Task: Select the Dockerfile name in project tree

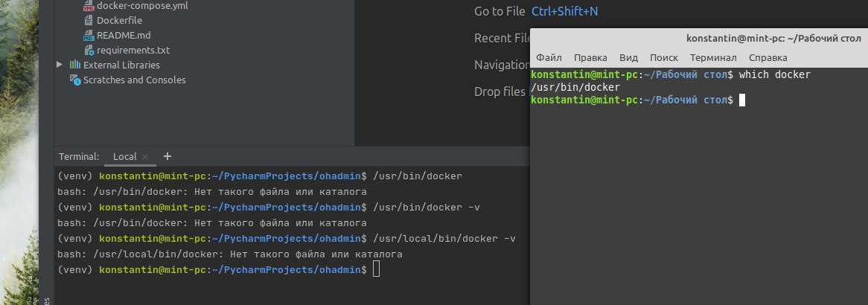Action: 119,21
